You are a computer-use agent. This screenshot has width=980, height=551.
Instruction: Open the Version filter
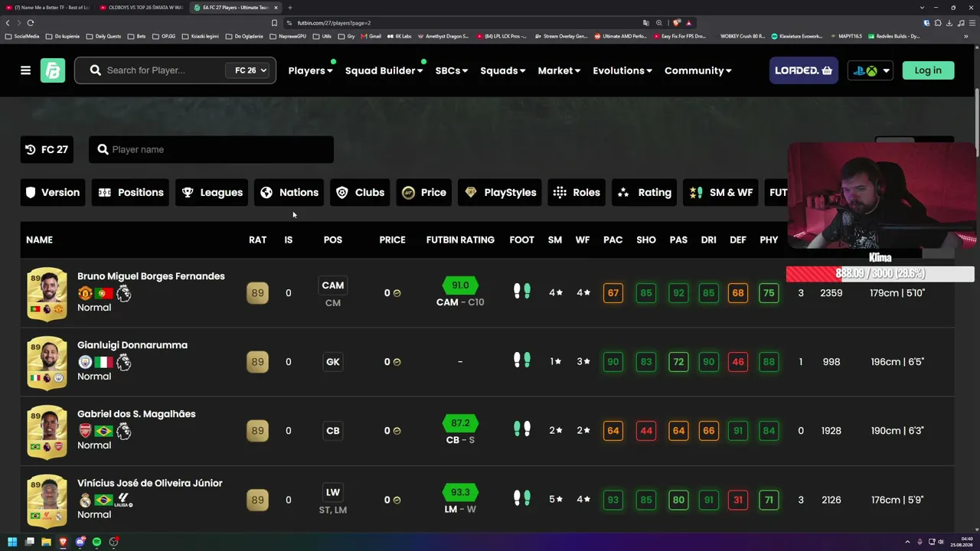point(52,192)
